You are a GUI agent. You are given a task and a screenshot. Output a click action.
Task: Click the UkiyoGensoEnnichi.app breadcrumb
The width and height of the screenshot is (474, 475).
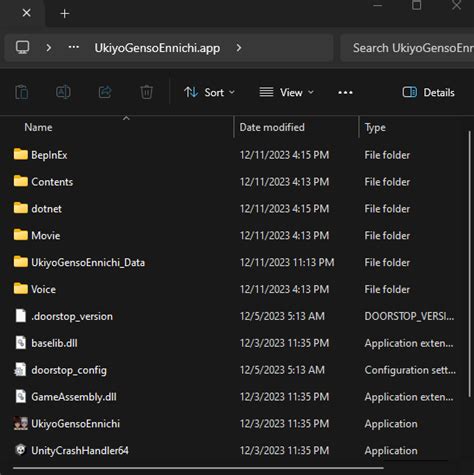pyautogui.click(x=157, y=48)
